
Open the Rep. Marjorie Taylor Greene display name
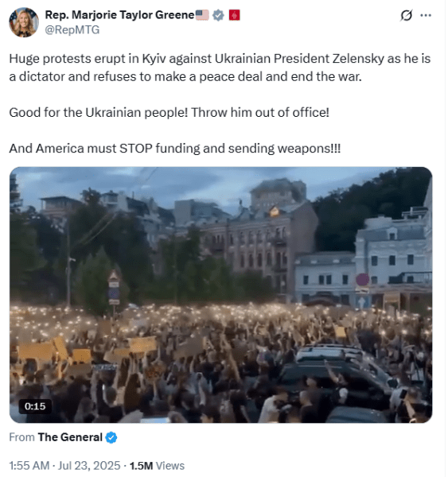119,15
